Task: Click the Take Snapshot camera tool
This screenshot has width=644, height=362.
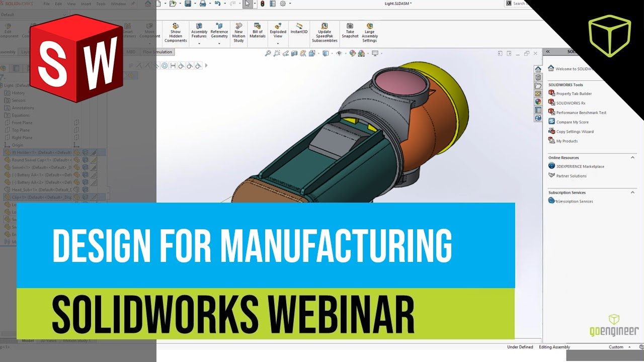Action: click(x=350, y=31)
